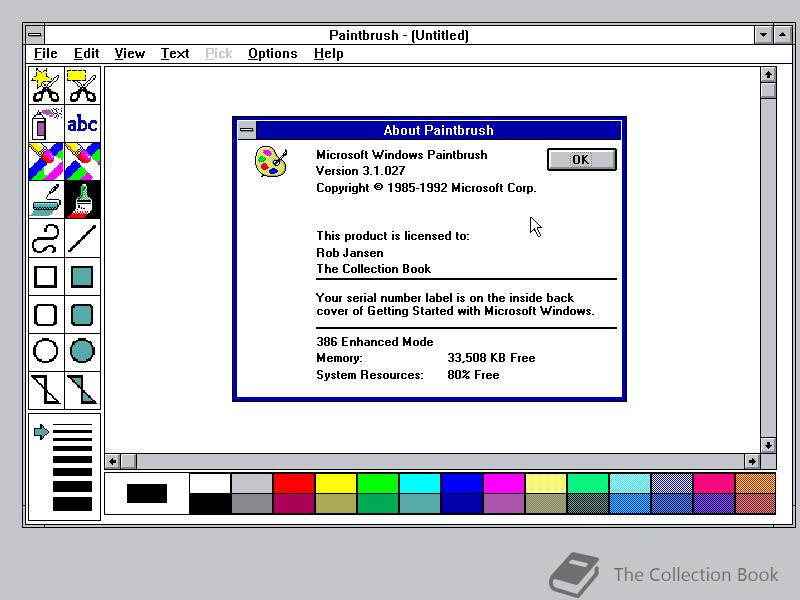
Task: Maximize the Paintbrush window
Action: click(x=783, y=35)
